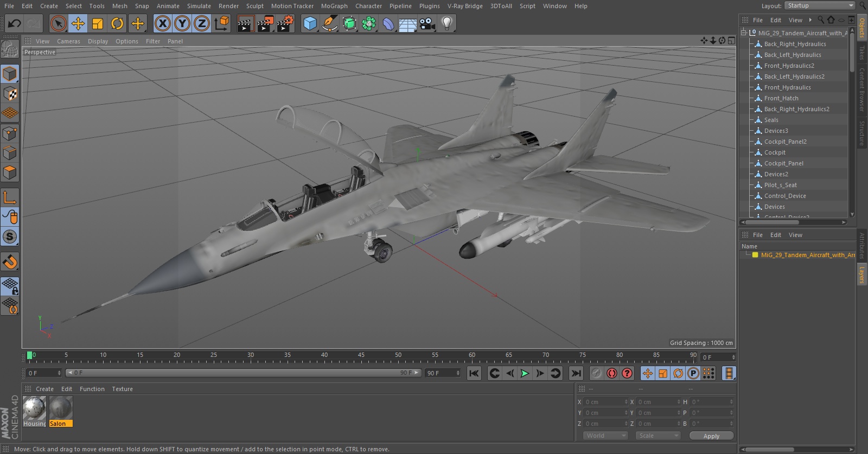Click the Floor environment icon

click(x=408, y=23)
